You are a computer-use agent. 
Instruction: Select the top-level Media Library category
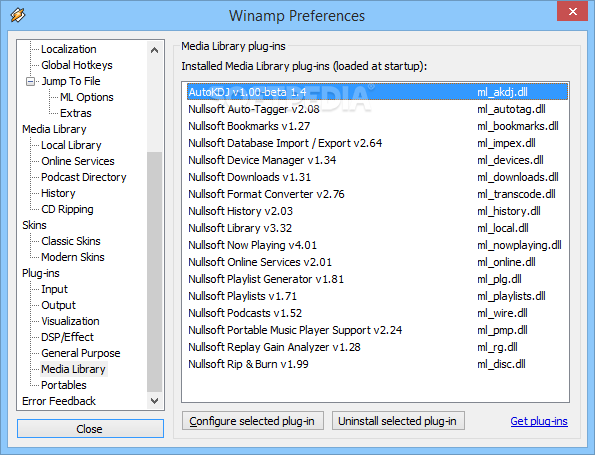click(54, 129)
